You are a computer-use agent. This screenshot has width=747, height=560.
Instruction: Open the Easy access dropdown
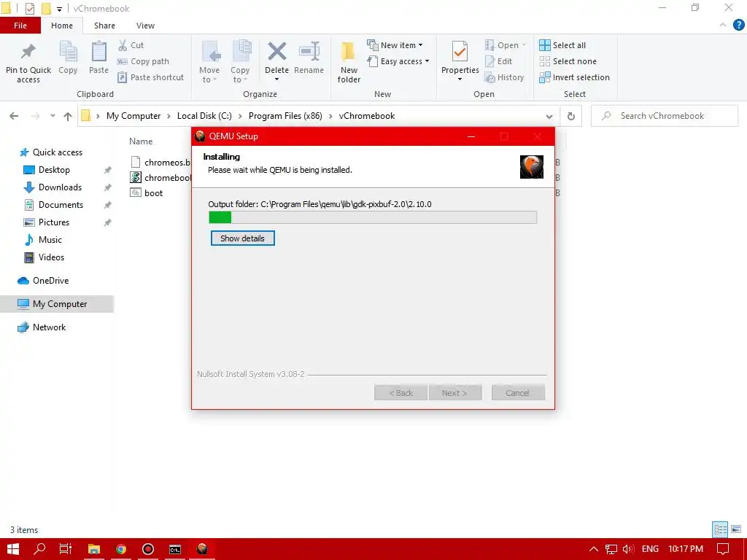[x=398, y=61]
